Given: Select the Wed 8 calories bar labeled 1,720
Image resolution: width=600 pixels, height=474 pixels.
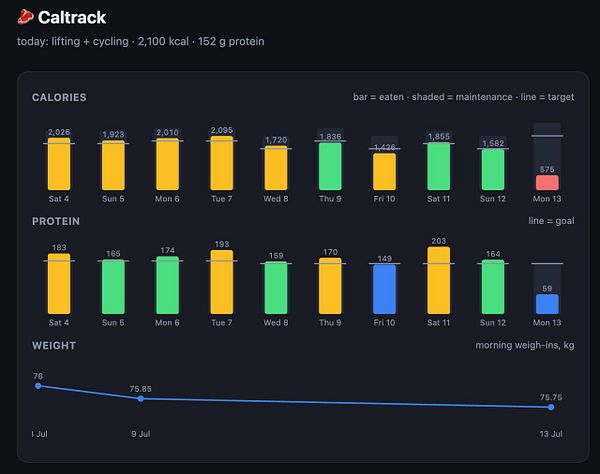Looking at the screenshot, I should point(276,168).
